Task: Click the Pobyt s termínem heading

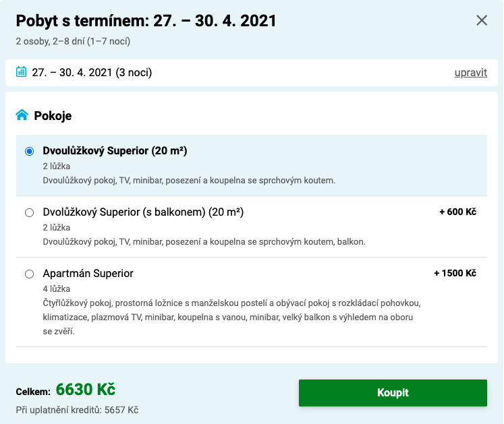Action: pyautogui.click(x=146, y=21)
